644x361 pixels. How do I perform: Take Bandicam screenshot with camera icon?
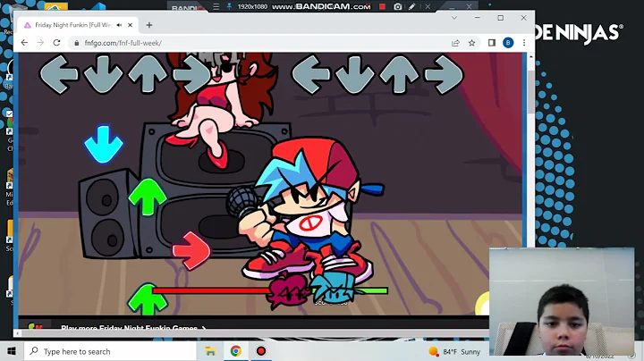click(x=397, y=6)
